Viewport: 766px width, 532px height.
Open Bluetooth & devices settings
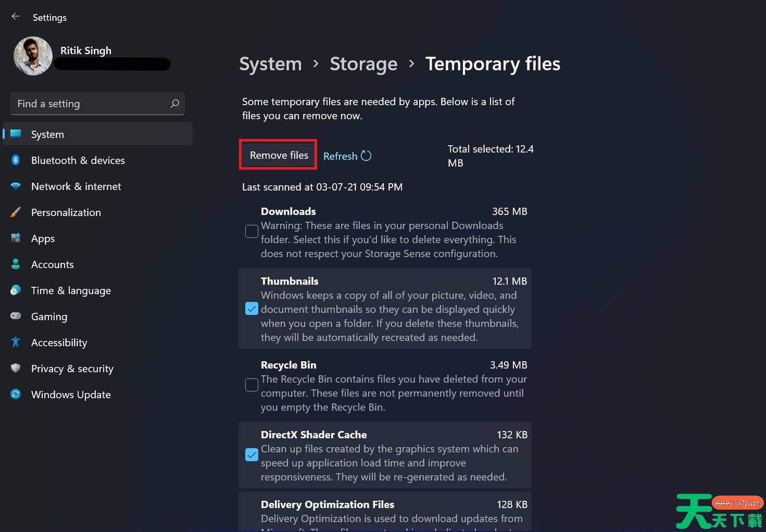click(x=98, y=160)
